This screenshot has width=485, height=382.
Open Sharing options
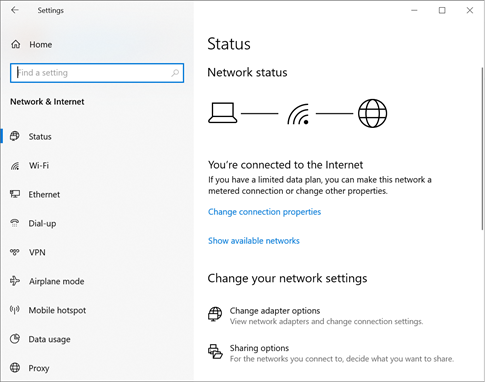259,348
